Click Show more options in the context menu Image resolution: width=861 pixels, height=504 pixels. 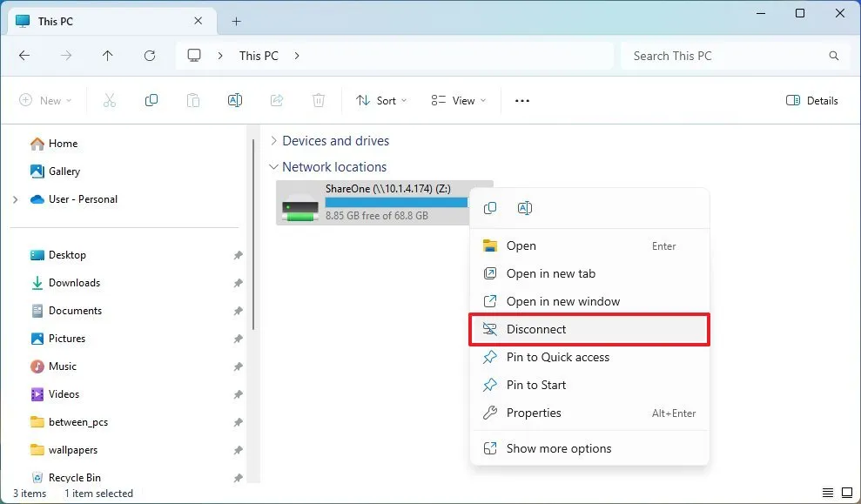[559, 447]
